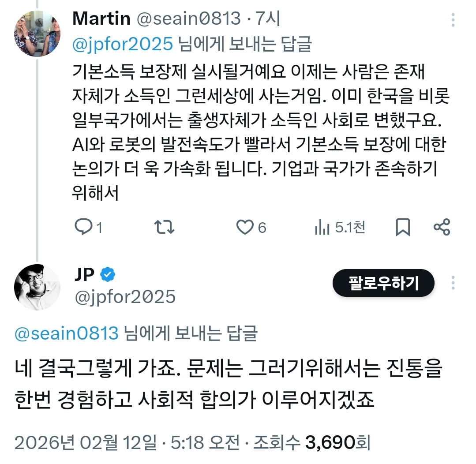Bookmark Martin's tweet
The image size is (476, 464).
tap(402, 228)
